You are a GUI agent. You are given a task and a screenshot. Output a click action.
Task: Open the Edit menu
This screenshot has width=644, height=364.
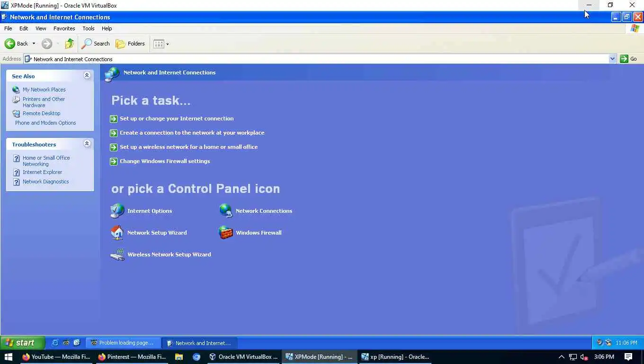[24, 28]
